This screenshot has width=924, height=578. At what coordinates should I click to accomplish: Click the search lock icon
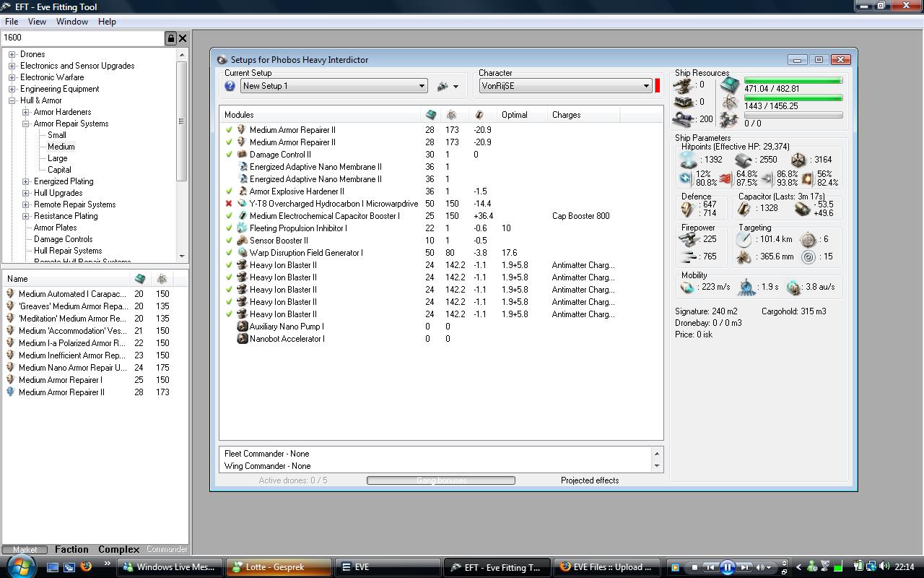tap(171, 38)
